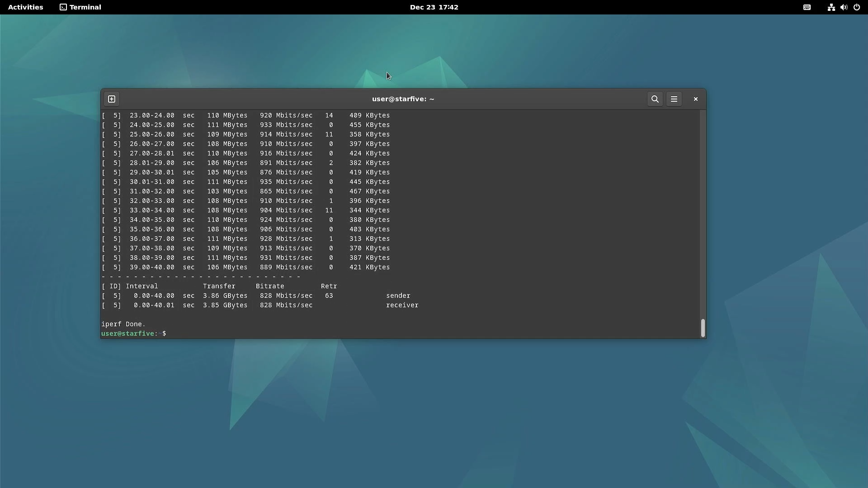
Task: Click the 'sender' summary row label
Action: click(398, 296)
